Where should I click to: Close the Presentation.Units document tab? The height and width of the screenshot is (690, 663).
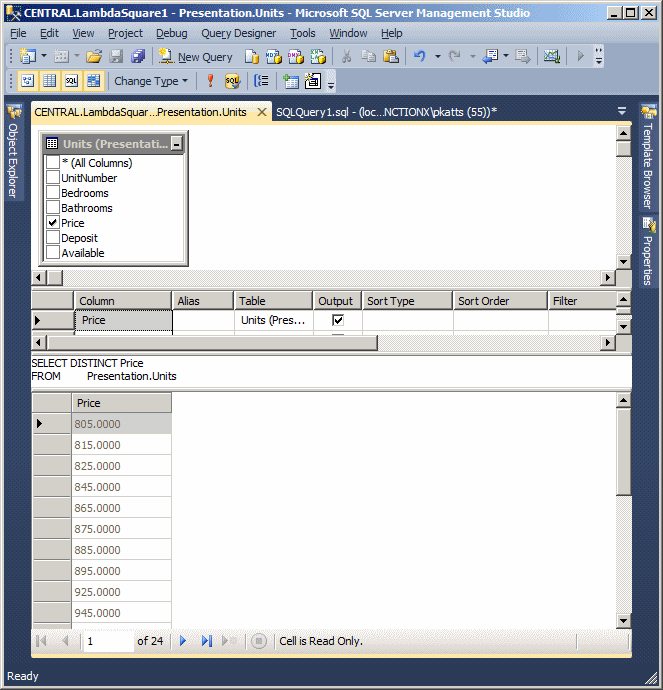coord(262,112)
